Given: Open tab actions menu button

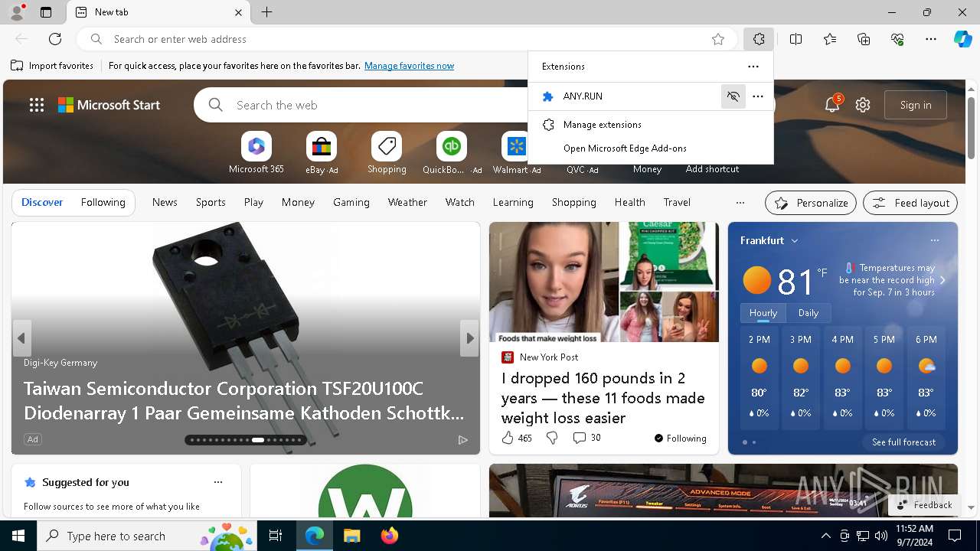Looking at the screenshot, I should 46,12.
